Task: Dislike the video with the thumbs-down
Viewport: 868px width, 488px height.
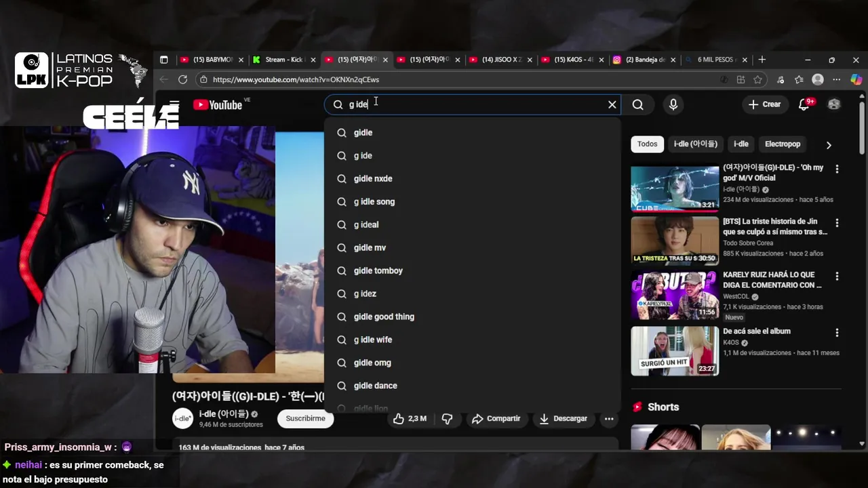Action: 447,419
